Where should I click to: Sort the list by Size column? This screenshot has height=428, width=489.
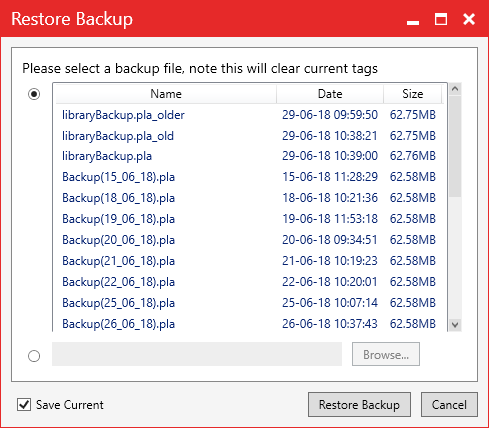point(413,94)
